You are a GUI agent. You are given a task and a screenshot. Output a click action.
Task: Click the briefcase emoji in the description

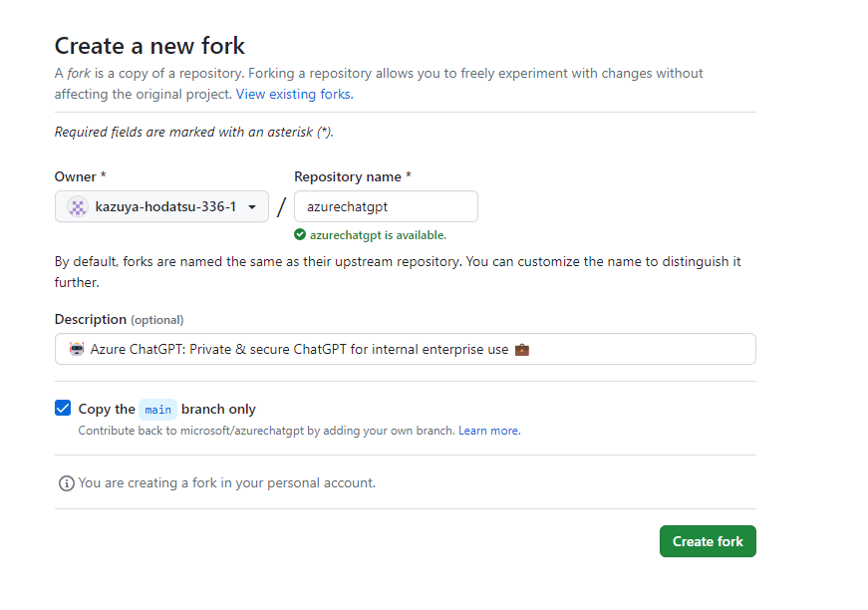[x=521, y=350]
